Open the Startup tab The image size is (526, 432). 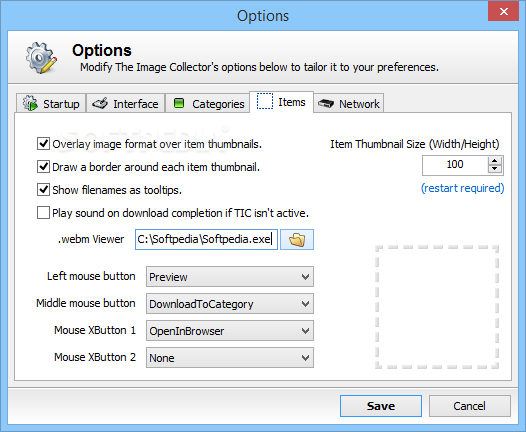(x=51, y=103)
